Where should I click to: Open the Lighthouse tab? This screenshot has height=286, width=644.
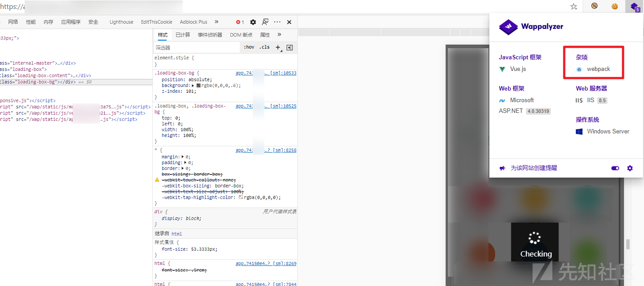pos(121,22)
